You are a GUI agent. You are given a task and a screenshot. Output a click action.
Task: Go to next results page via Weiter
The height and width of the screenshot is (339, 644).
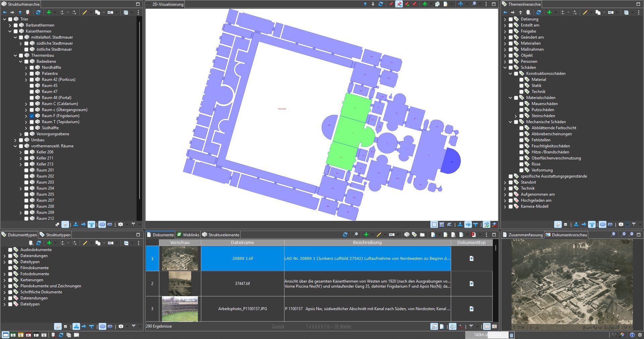click(345, 326)
